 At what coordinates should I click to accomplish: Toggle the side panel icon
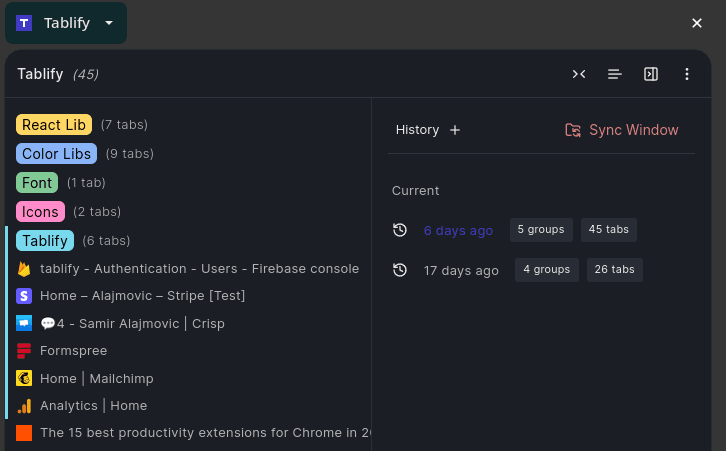click(x=651, y=74)
